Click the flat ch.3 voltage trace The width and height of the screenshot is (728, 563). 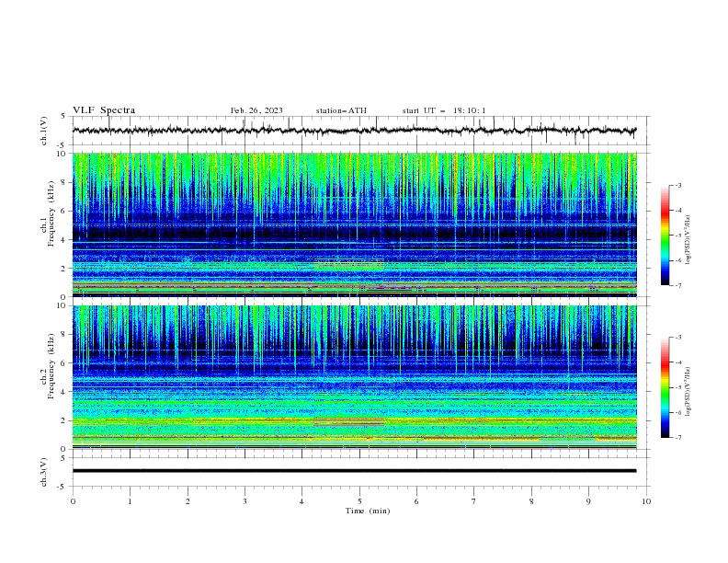coord(354,471)
